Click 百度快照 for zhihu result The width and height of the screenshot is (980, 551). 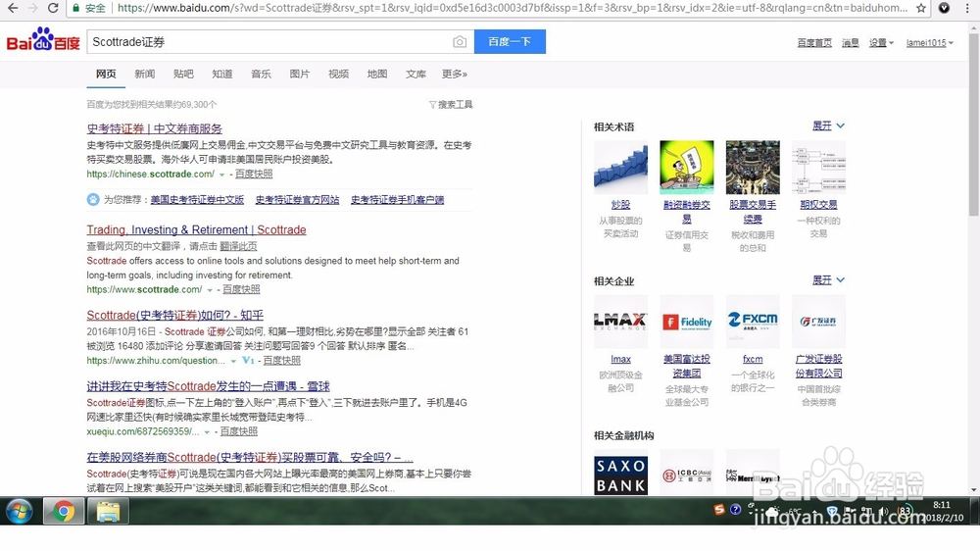tap(282, 361)
